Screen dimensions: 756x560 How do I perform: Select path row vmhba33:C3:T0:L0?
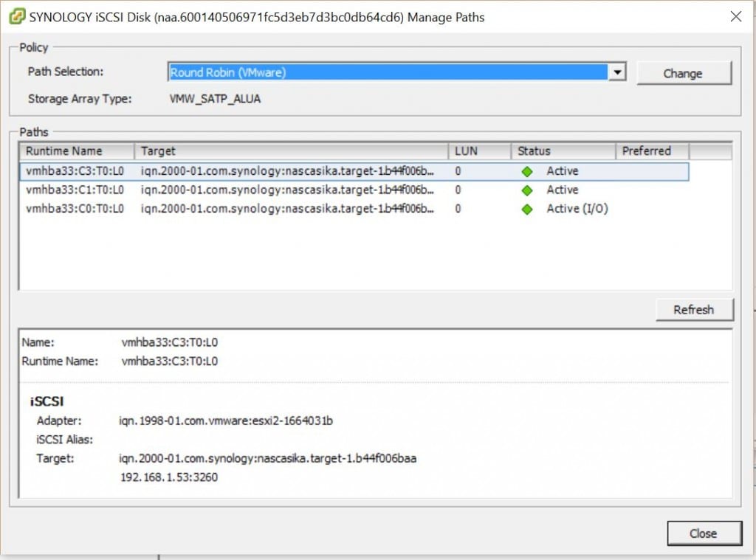click(75, 171)
